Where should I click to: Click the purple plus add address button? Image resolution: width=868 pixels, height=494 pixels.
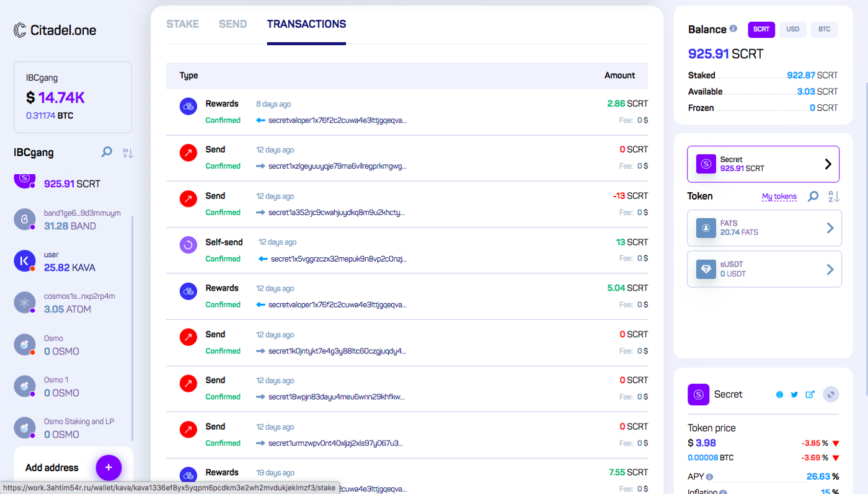[x=108, y=467]
